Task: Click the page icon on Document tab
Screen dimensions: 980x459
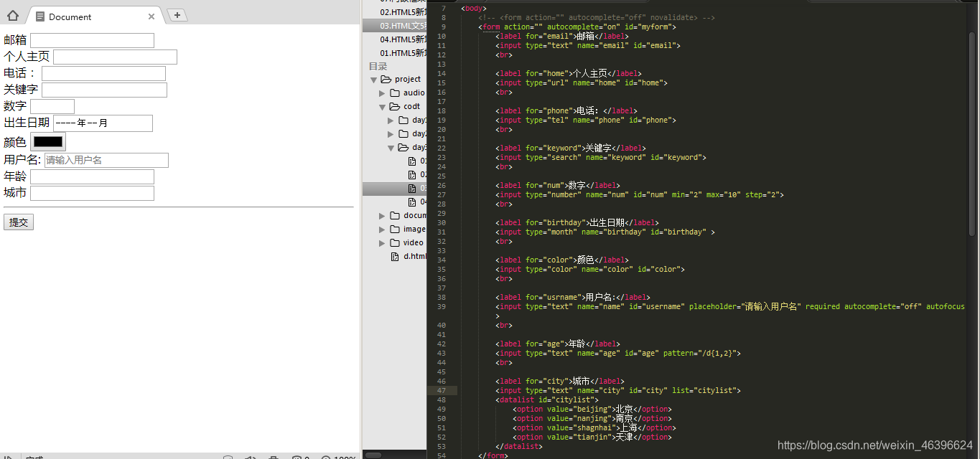Action: point(40,16)
